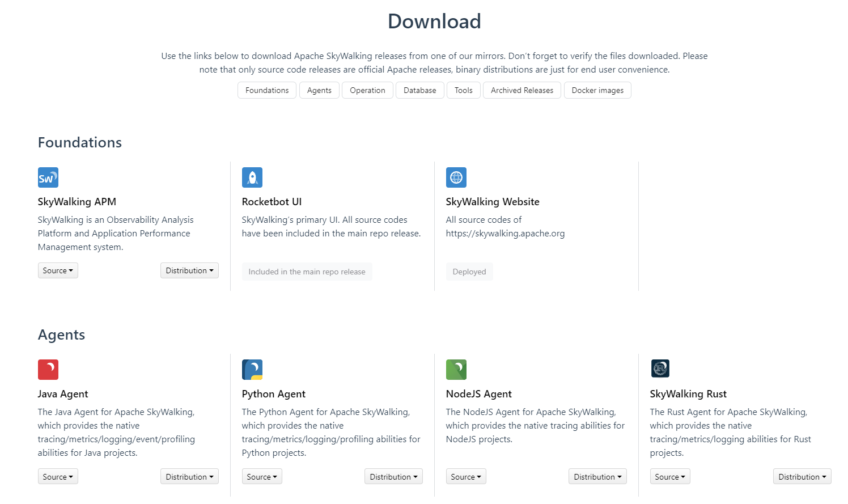
Task: Click the disabled Deployed button
Action: (x=469, y=272)
